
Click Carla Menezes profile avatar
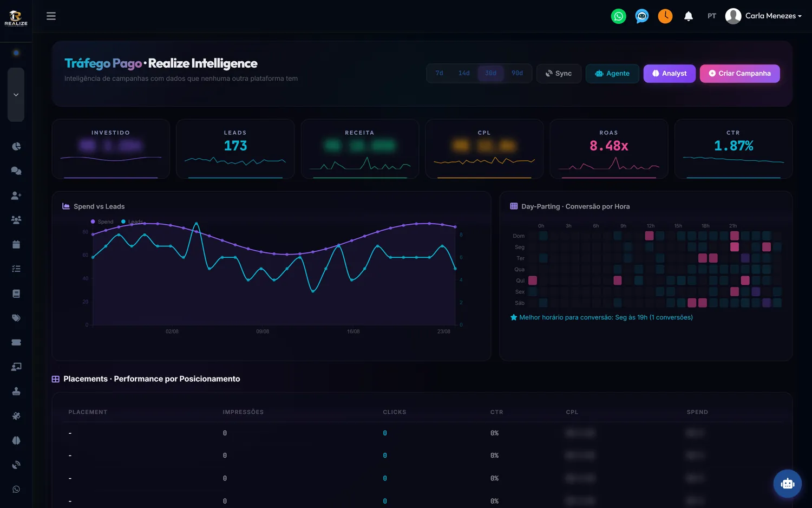[x=733, y=16]
